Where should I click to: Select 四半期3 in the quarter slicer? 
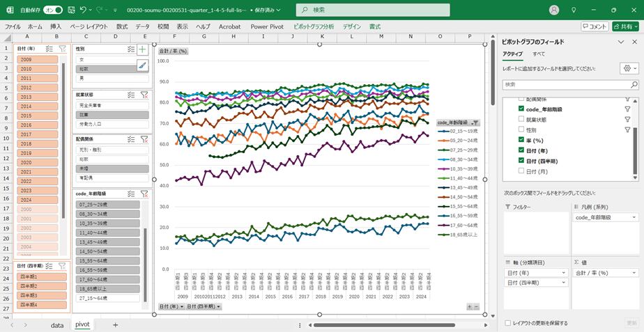click(x=42, y=296)
